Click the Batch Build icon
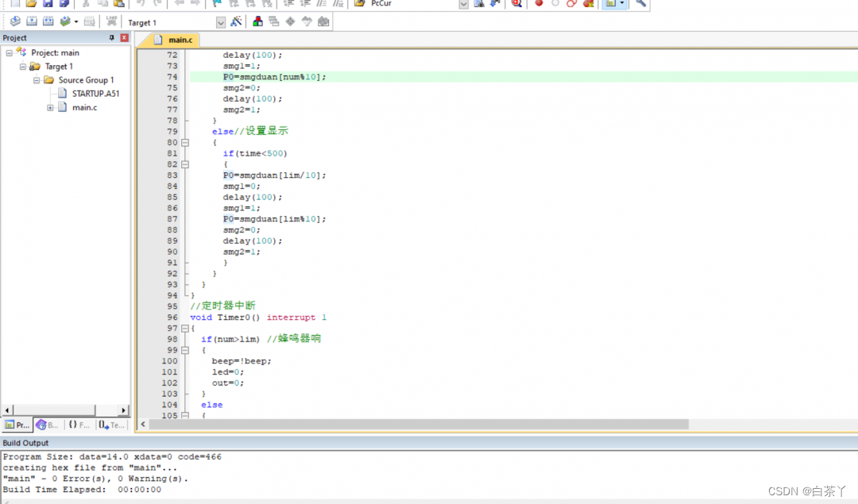 [66, 22]
